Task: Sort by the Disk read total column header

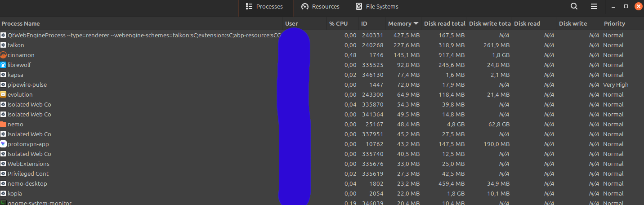Action: point(445,23)
